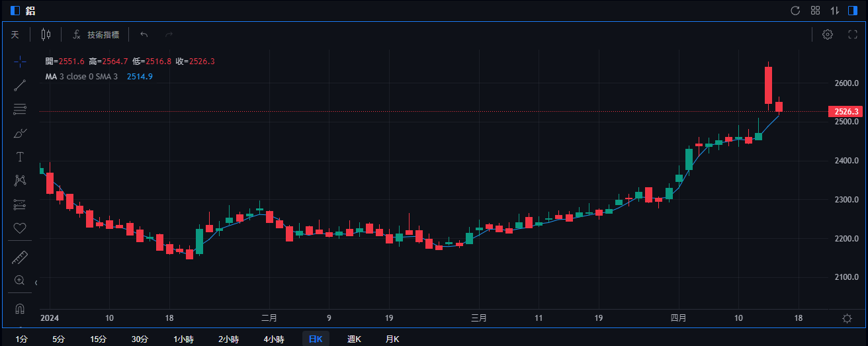Screen dimensions: 868x346
Task: Toggle fullscreen chart mode
Action: pos(853,34)
